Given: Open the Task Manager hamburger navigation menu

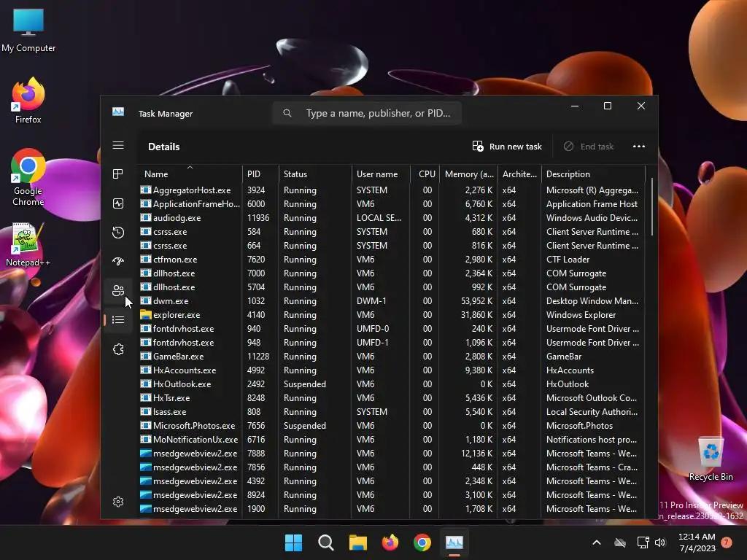Looking at the screenshot, I should [x=118, y=145].
